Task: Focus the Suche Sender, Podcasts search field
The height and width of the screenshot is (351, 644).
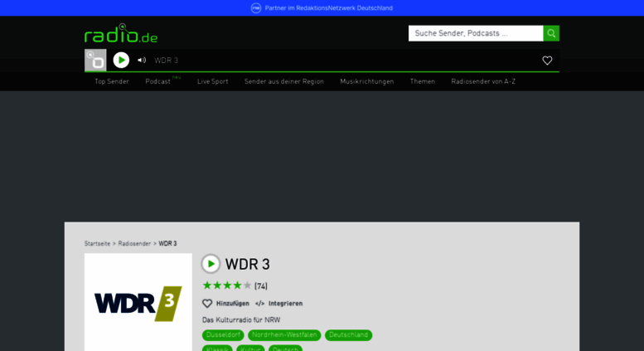Action: click(476, 33)
